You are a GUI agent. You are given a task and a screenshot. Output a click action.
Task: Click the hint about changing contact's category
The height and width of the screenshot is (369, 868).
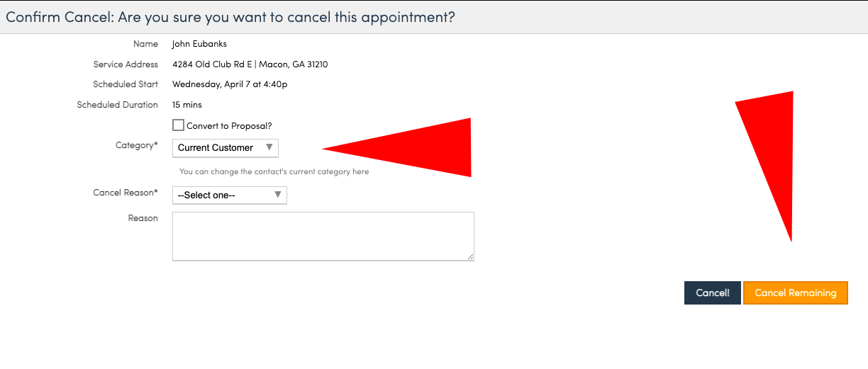point(274,171)
